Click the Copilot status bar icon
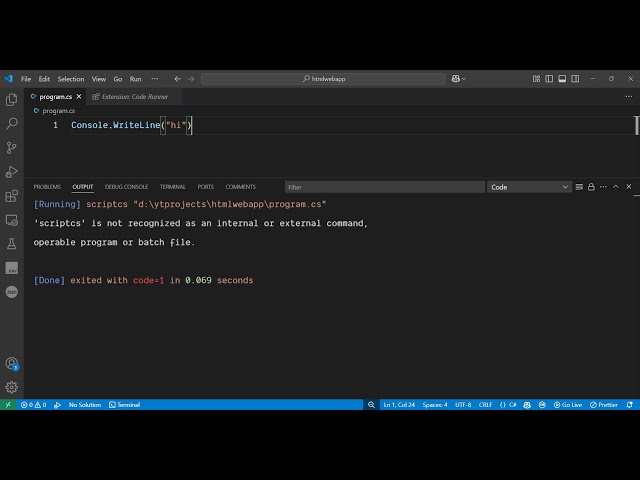 527,404
